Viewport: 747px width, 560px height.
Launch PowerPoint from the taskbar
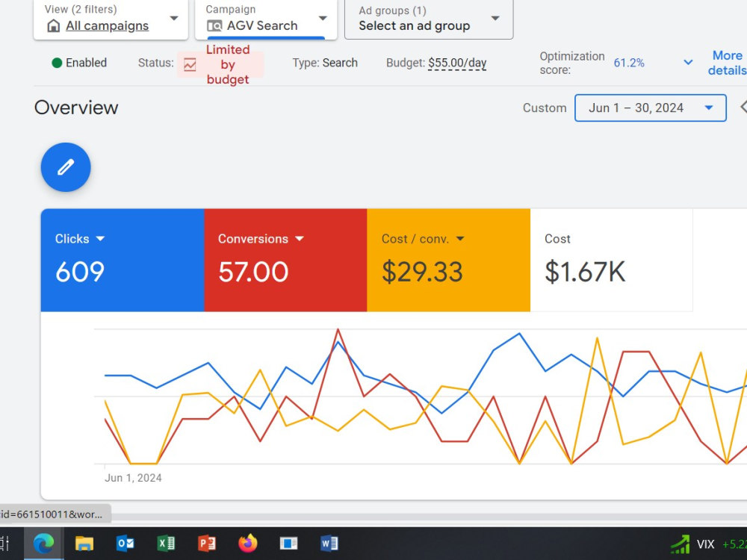click(x=207, y=544)
